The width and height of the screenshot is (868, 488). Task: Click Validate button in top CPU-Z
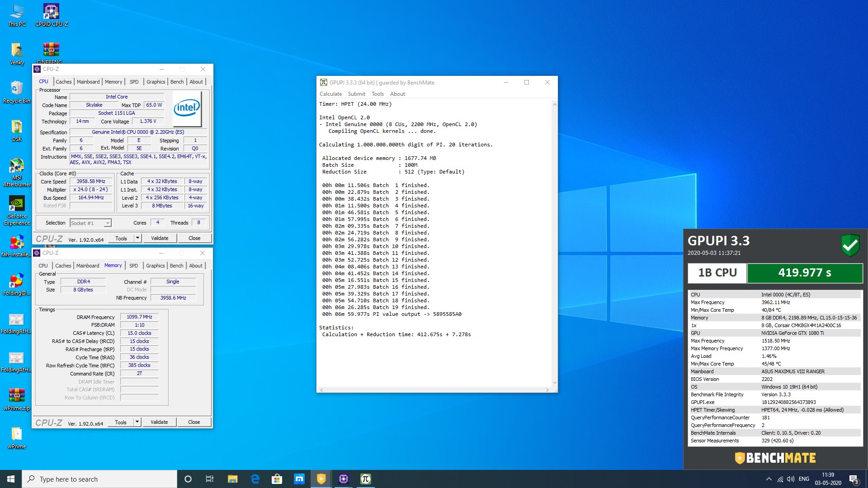(x=160, y=238)
